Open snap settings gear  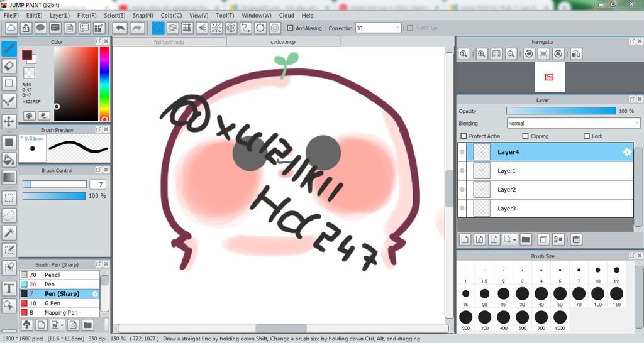point(275,28)
